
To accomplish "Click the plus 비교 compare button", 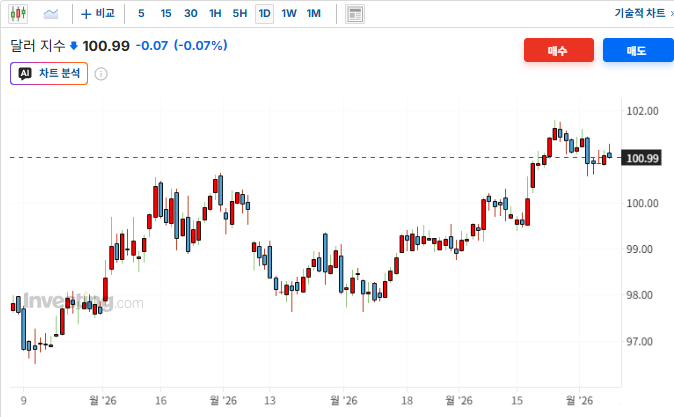I will click(98, 14).
